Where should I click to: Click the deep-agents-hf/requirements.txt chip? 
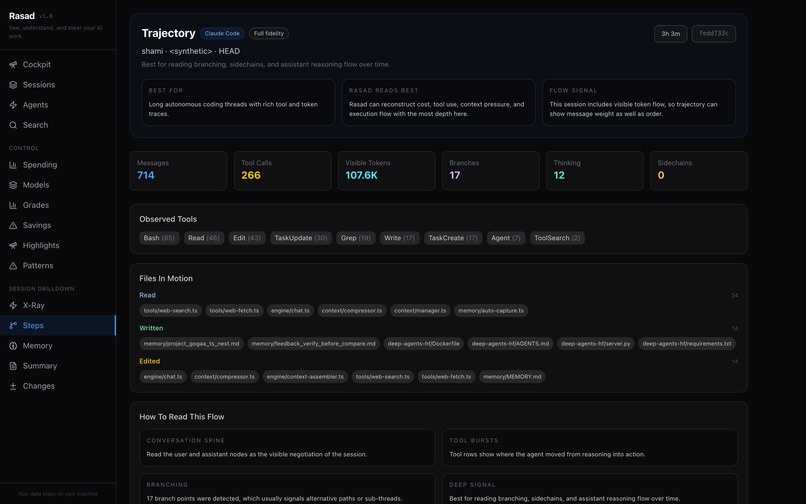[687, 344]
